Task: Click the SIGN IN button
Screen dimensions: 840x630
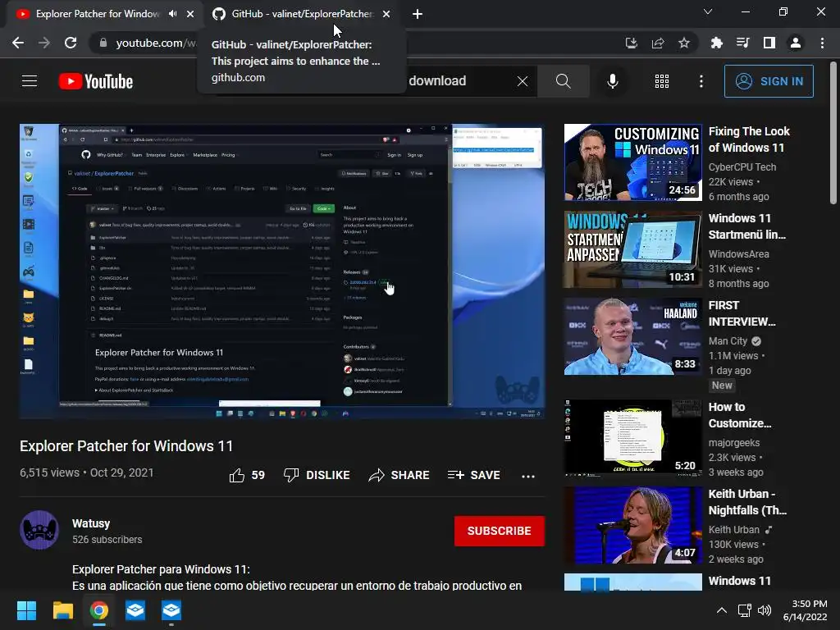Action: (769, 81)
